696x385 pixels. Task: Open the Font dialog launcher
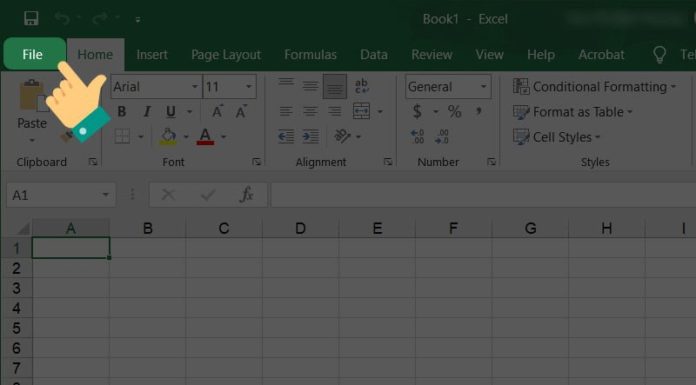[x=257, y=162]
